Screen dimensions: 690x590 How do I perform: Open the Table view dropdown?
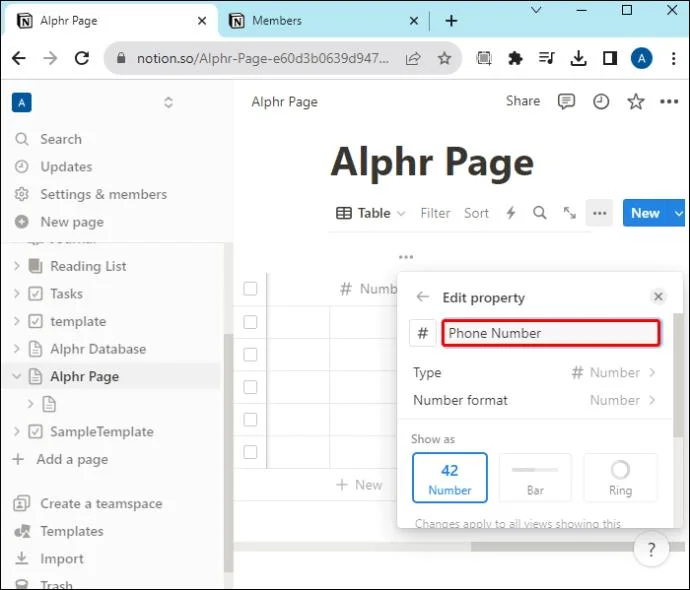pyautogui.click(x=370, y=213)
